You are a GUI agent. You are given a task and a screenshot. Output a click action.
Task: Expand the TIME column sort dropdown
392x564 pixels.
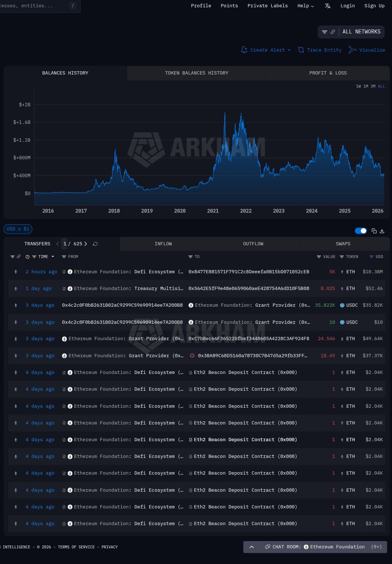pyautogui.click(x=53, y=257)
